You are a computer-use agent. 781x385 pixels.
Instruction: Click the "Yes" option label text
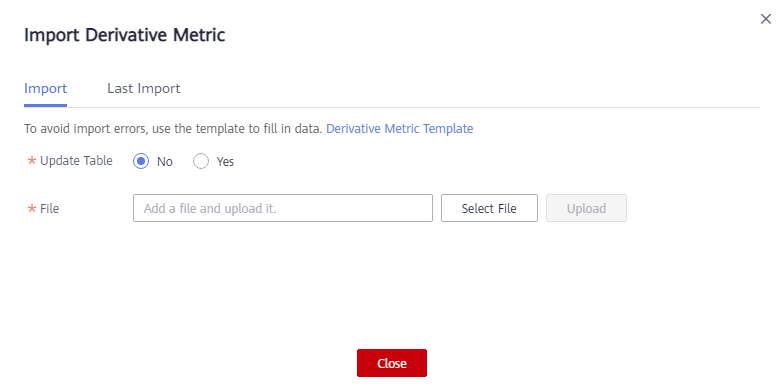click(225, 162)
